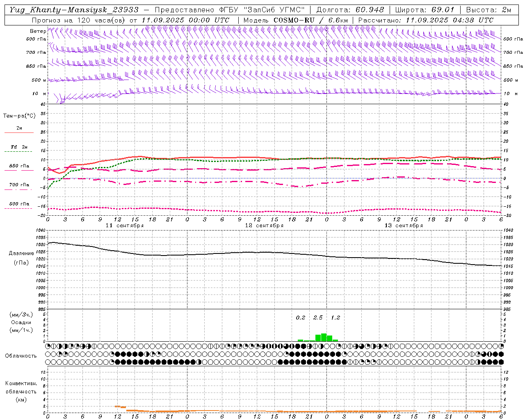Click the Высота: 2м header entry
This screenshot has height=420, width=525.
488,10
